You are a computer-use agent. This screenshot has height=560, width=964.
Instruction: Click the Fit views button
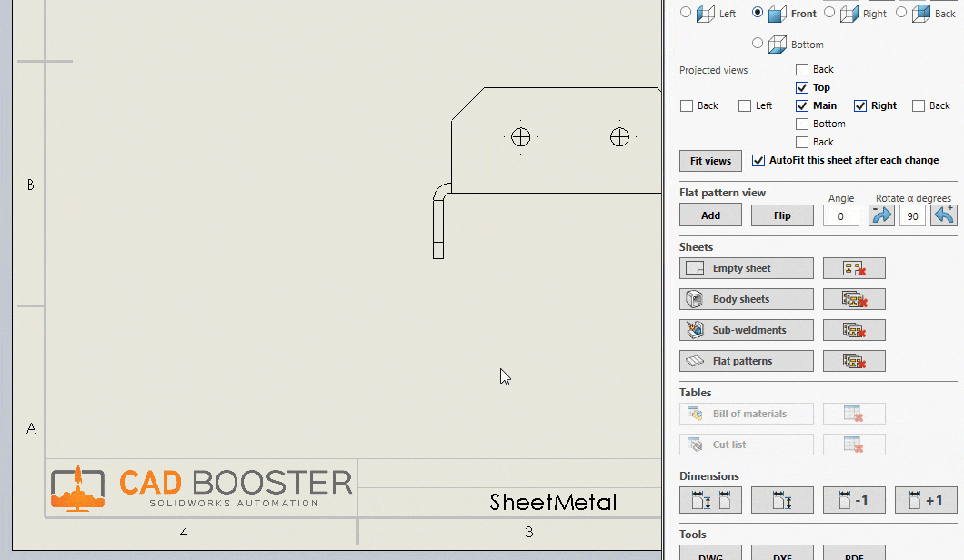coord(710,161)
